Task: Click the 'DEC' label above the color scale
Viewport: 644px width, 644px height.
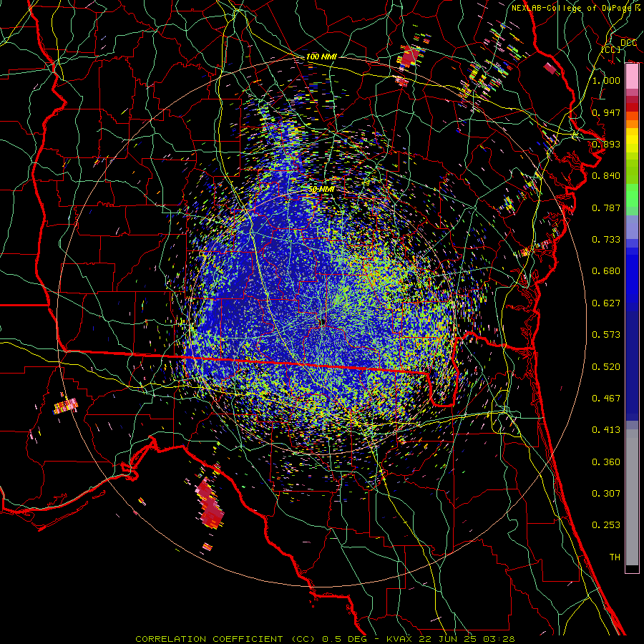Action: click(x=628, y=43)
